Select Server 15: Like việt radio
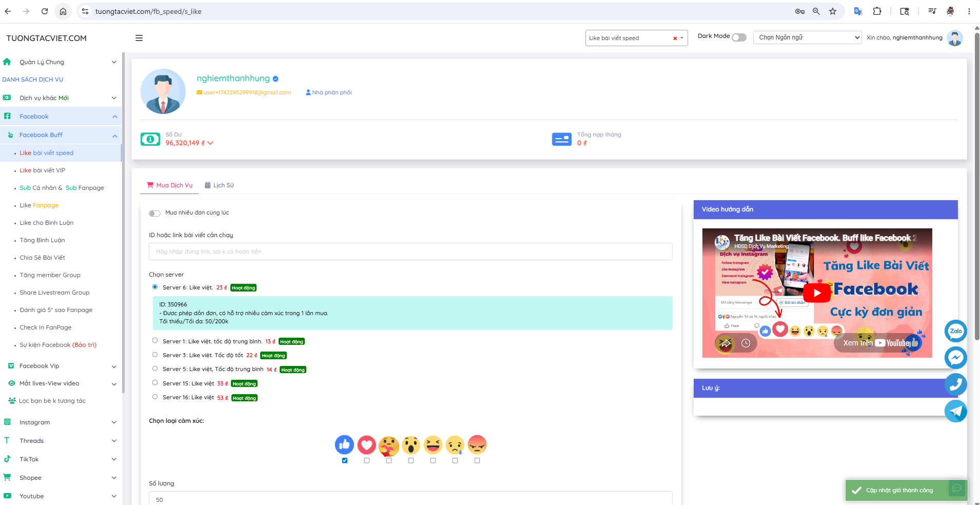 coord(155,383)
